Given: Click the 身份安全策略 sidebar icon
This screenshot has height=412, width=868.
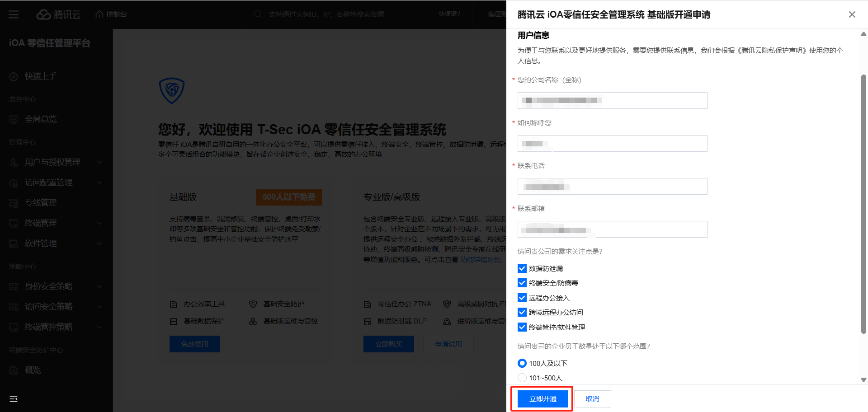Looking at the screenshot, I should (14, 286).
